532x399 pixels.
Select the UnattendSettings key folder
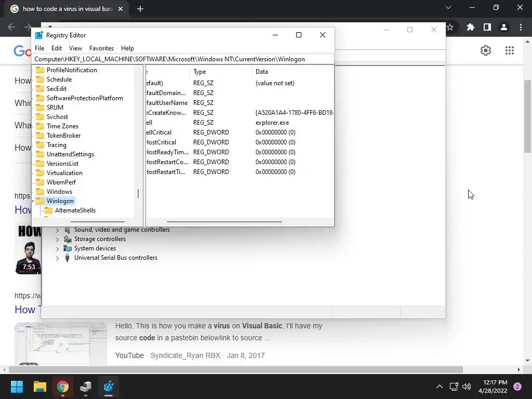coord(70,154)
